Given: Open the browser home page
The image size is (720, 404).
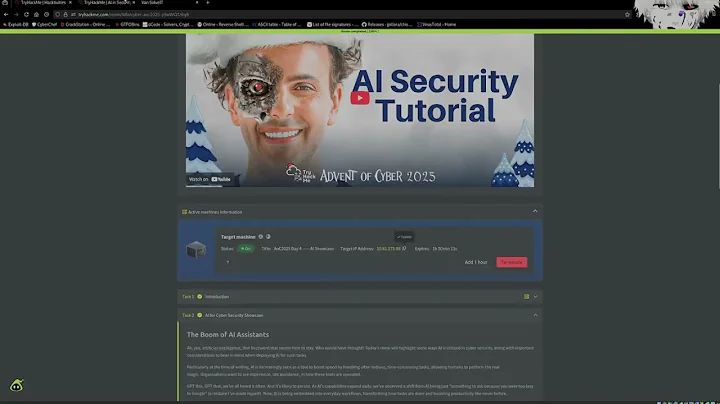Looking at the screenshot, I should click(x=36, y=15).
